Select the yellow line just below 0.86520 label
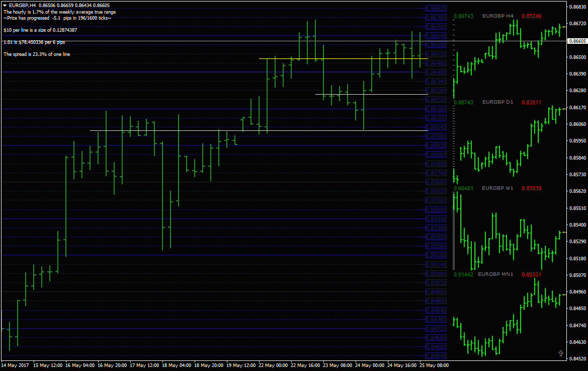This screenshot has height=371, width=588. (343, 58)
